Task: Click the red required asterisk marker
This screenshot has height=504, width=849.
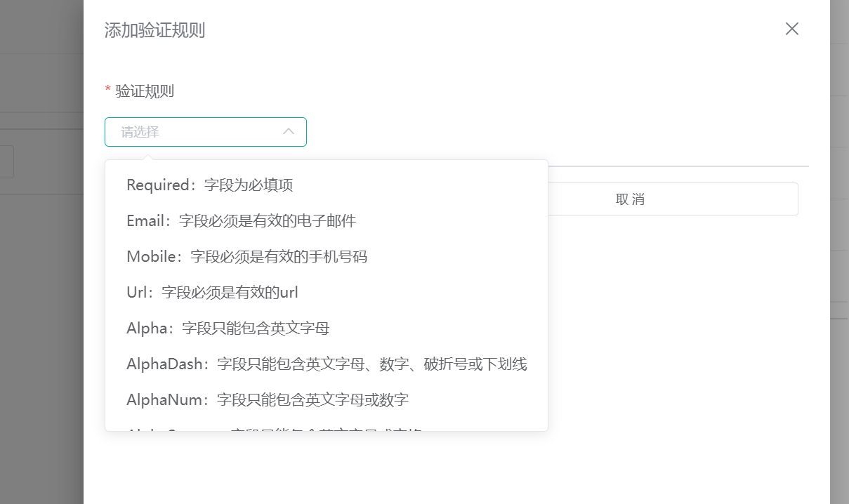Action: (x=107, y=89)
